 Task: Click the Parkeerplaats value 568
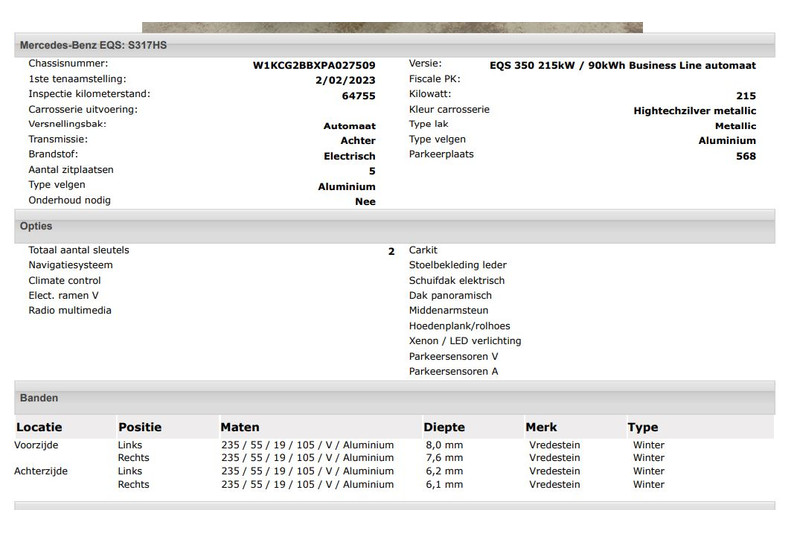pyautogui.click(x=746, y=156)
